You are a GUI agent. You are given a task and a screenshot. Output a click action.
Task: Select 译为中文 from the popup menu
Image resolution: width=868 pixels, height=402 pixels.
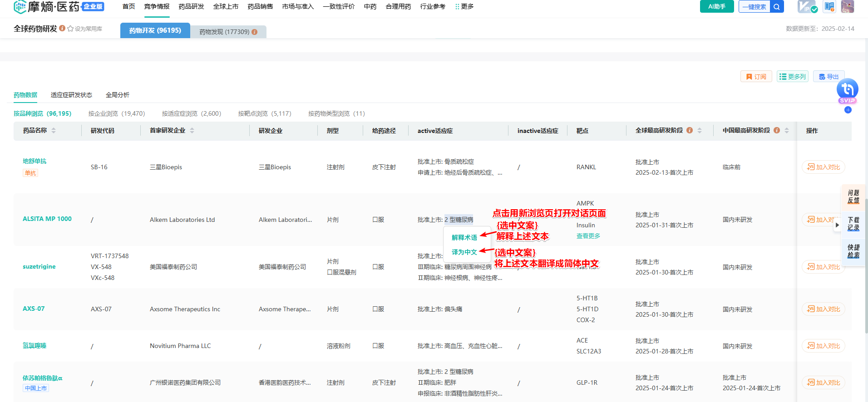pos(464,252)
